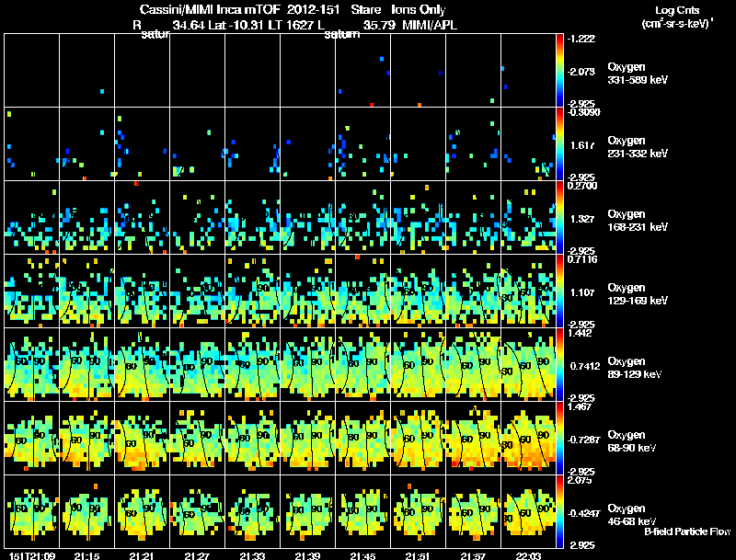Click the 89-129 keV row color bar
This screenshot has width=736, height=560.
click(x=559, y=364)
